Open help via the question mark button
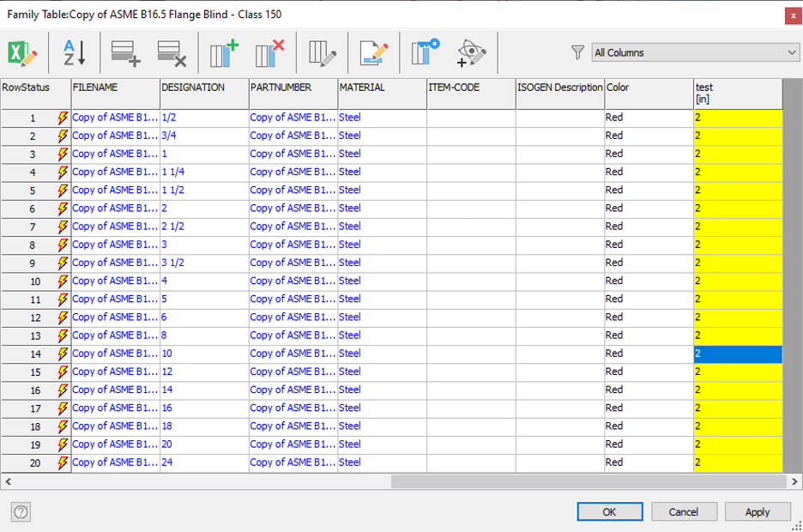Image resolution: width=803 pixels, height=532 pixels. point(19,511)
